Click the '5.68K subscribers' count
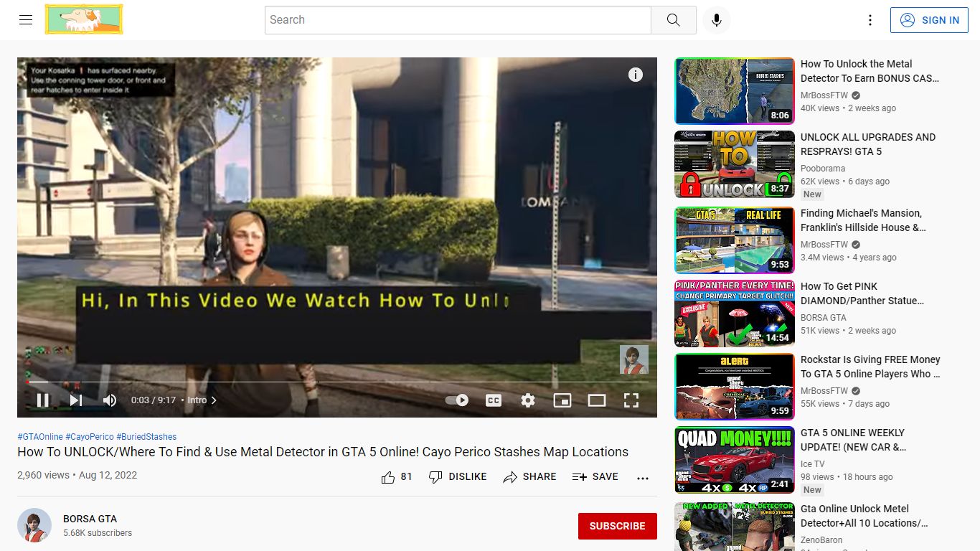 coord(98,533)
